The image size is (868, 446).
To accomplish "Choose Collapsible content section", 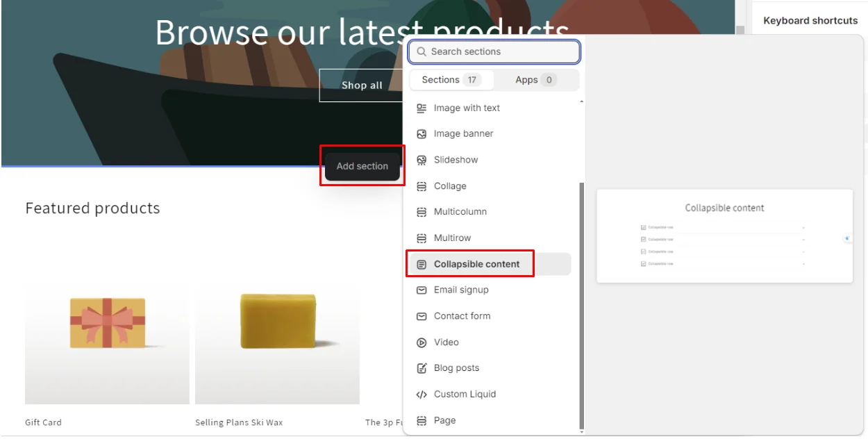I will (x=476, y=264).
